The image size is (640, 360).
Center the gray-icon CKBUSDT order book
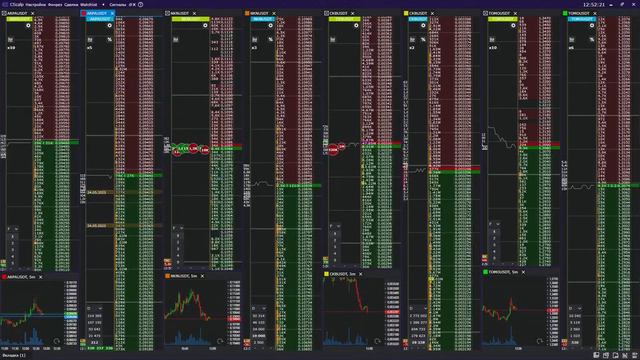coord(356,25)
